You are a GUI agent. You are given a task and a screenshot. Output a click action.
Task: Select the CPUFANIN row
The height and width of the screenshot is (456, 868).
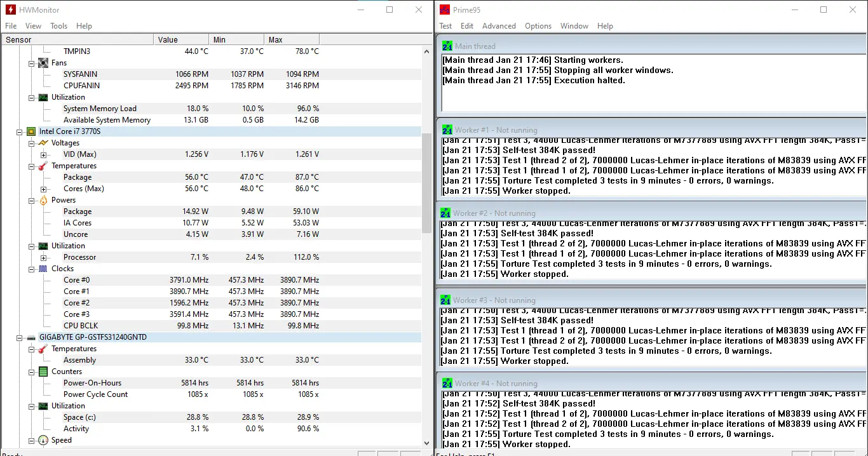[x=210, y=86]
